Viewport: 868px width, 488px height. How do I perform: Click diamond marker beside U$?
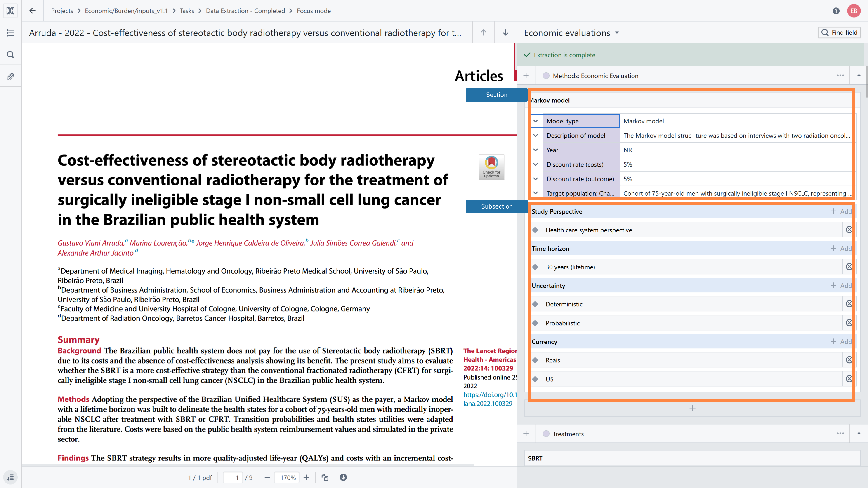(x=535, y=379)
